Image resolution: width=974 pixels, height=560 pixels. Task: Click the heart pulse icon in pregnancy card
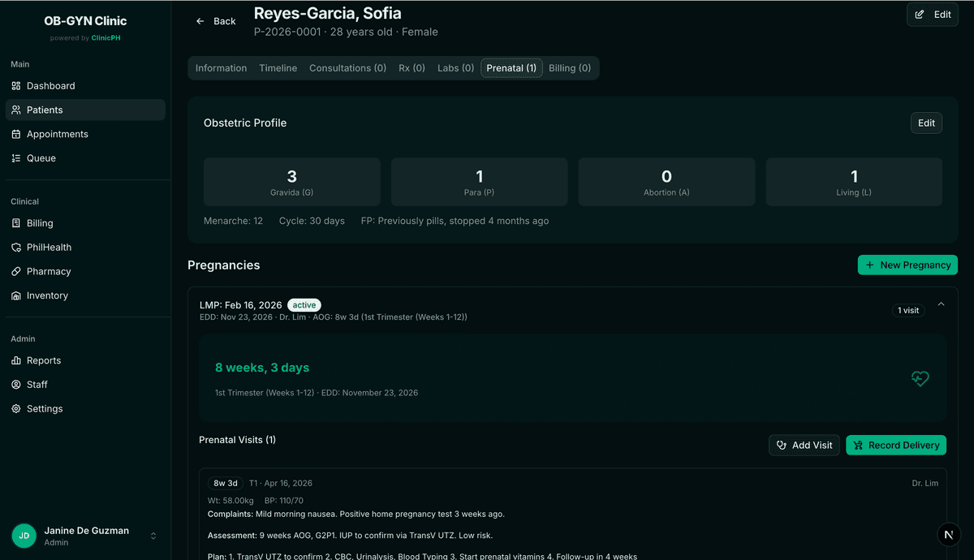920,378
